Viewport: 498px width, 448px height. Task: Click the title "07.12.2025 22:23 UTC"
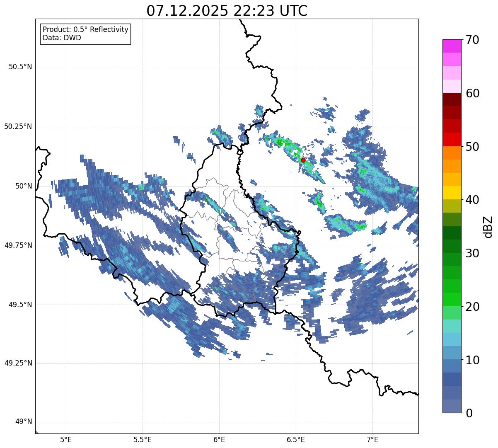227,11
